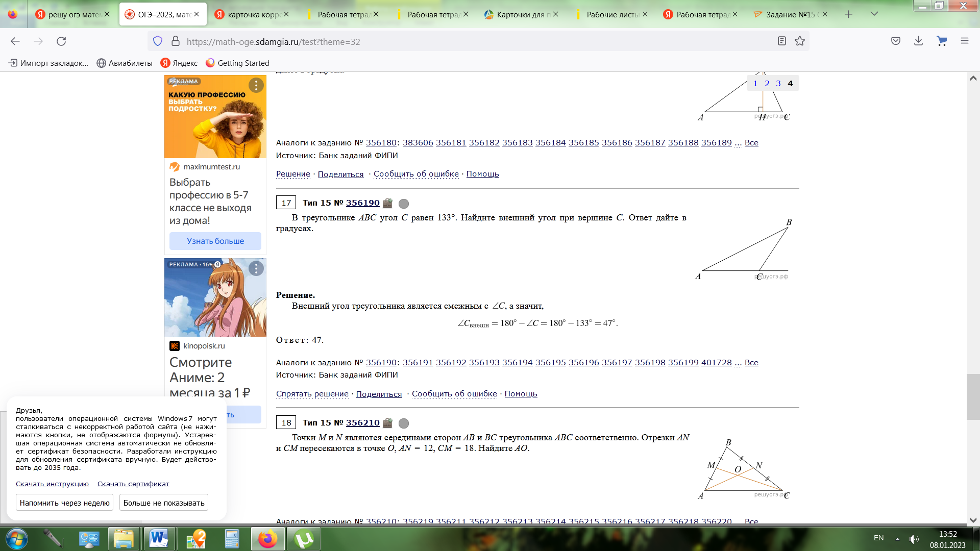Image resolution: width=980 pixels, height=551 pixels.
Task: Click 'Помощь' under task 356180
Action: [x=483, y=174]
